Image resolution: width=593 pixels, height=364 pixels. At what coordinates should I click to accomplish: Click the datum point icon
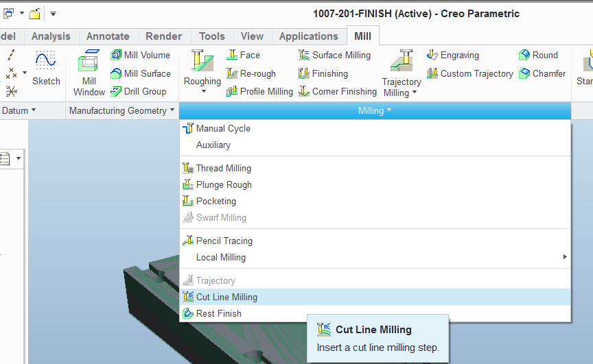[12, 73]
